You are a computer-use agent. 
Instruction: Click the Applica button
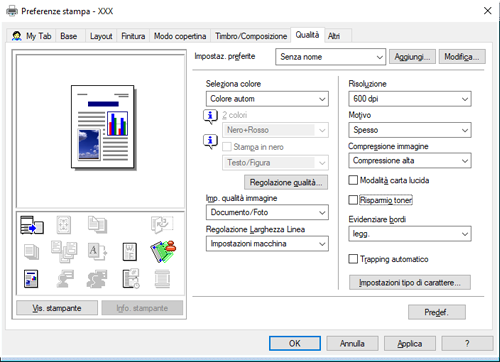pos(410,343)
